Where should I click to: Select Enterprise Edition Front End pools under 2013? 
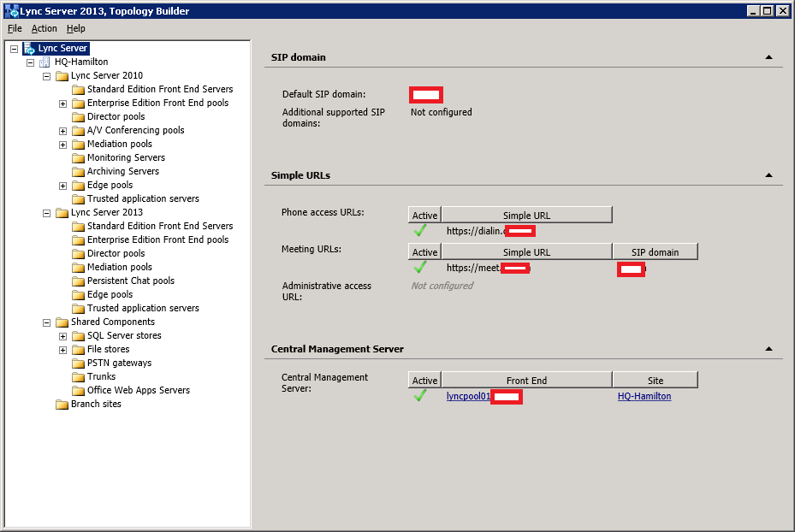click(157, 239)
